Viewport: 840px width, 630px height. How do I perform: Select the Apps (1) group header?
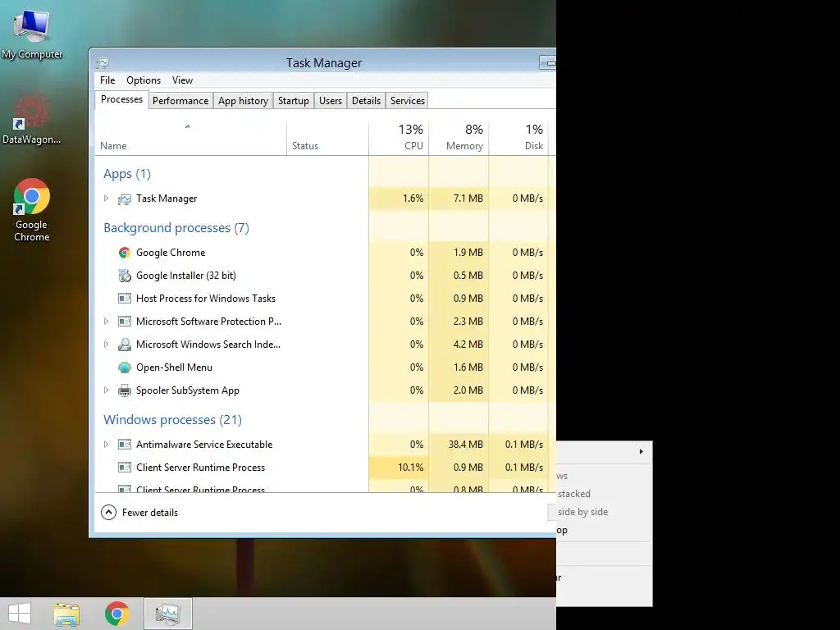[127, 174]
